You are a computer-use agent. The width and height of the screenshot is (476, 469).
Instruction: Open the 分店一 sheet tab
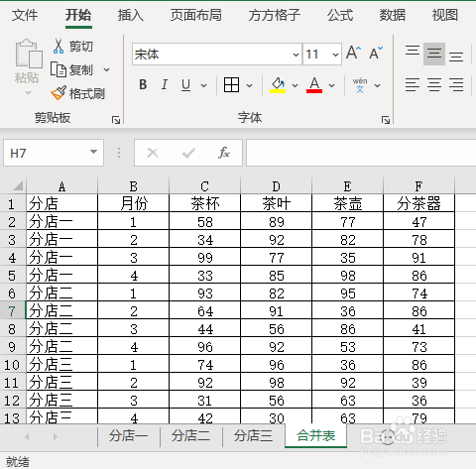point(128,436)
